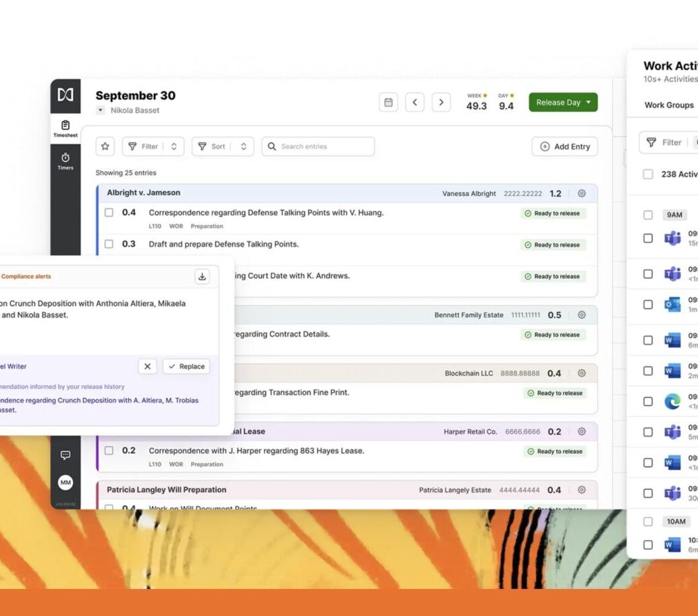Click the Replace suggestion button
The height and width of the screenshot is (616, 698).
186,367
